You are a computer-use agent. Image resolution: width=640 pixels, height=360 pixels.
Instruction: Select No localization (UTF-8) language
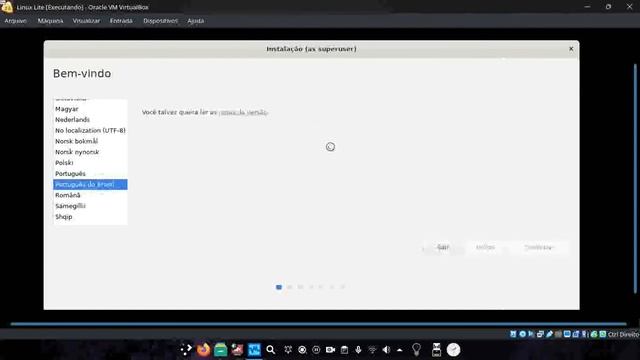[90, 130]
